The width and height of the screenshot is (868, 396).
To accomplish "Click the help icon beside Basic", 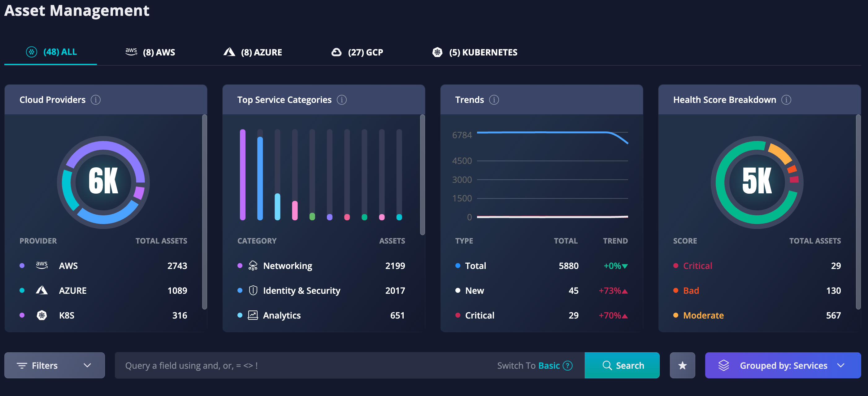I will [568, 366].
